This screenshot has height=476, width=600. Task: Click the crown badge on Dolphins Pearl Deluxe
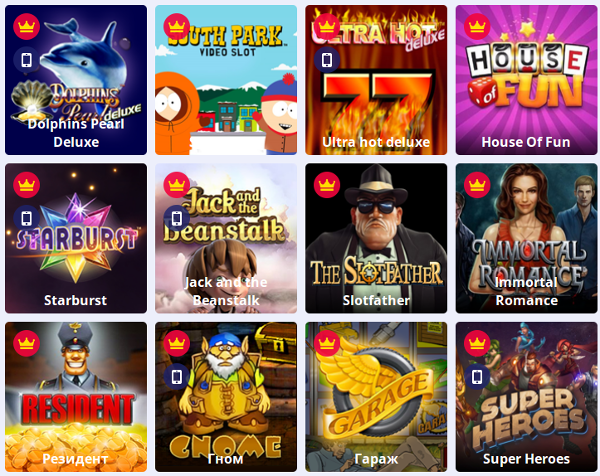point(26,27)
